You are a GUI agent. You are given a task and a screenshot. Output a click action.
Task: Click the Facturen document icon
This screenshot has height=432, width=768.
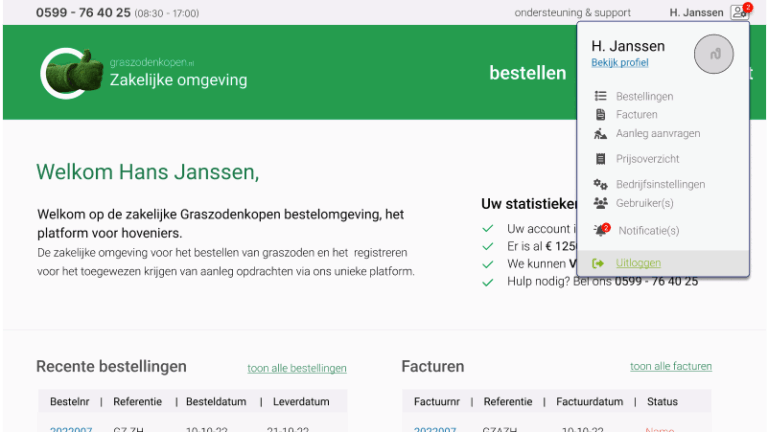(x=600, y=115)
